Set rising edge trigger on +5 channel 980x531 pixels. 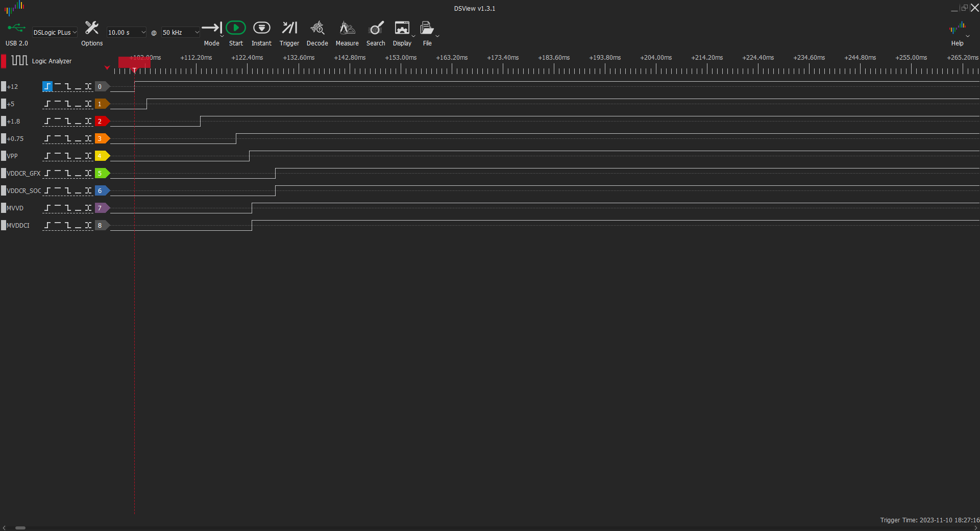[x=47, y=104]
